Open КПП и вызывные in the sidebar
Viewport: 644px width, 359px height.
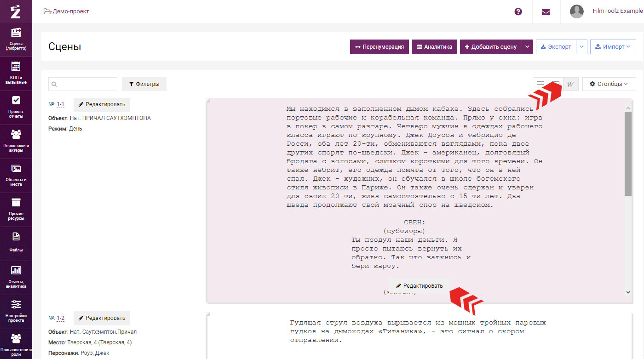(x=16, y=74)
